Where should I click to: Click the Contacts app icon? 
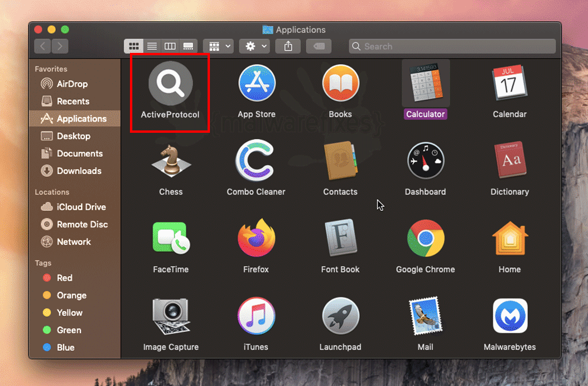click(340, 160)
